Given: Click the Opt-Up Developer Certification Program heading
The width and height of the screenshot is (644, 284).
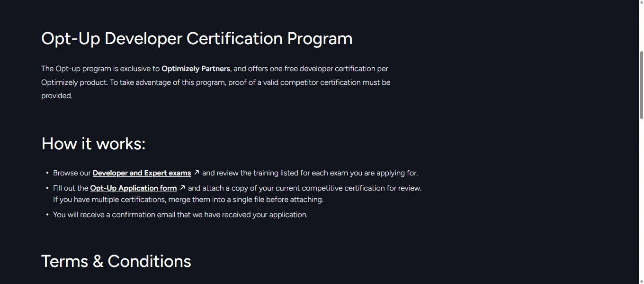Looking at the screenshot, I should pyautogui.click(x=197, y=38).
